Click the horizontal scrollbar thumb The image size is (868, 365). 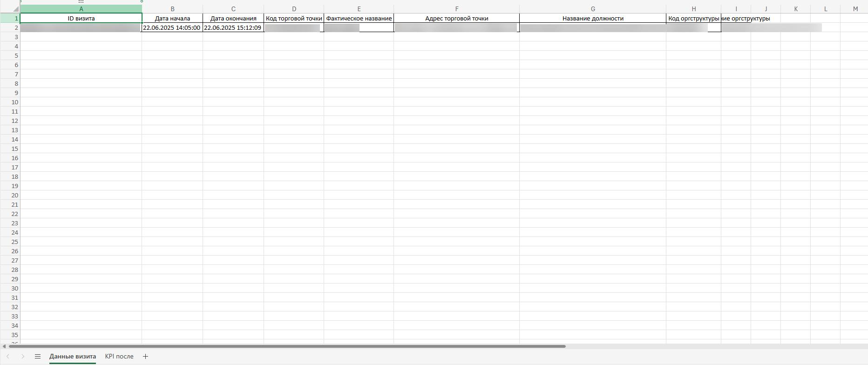287,346
